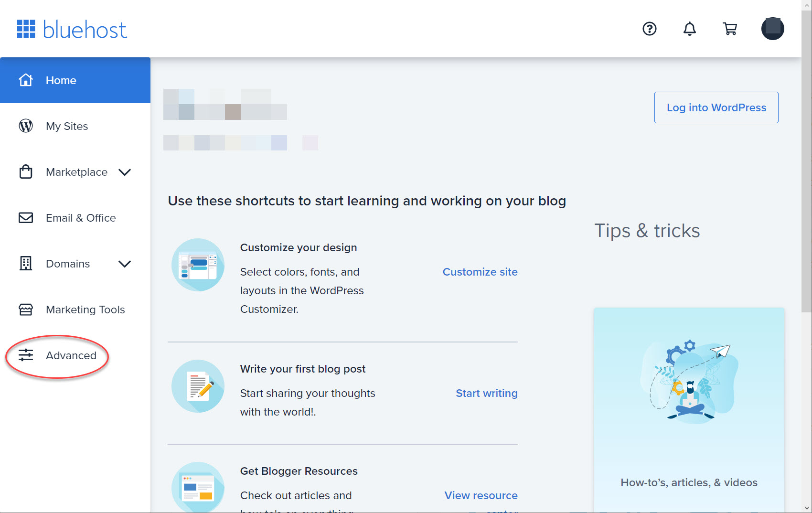The width and height of the screenshot is (812, 513).
Task: Click the Email & Office envelope icon
Action: pos(26,218)
